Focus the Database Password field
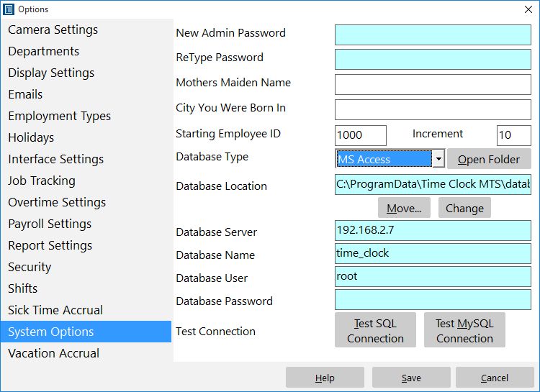540x392 pixels. (x=433, y=300)
